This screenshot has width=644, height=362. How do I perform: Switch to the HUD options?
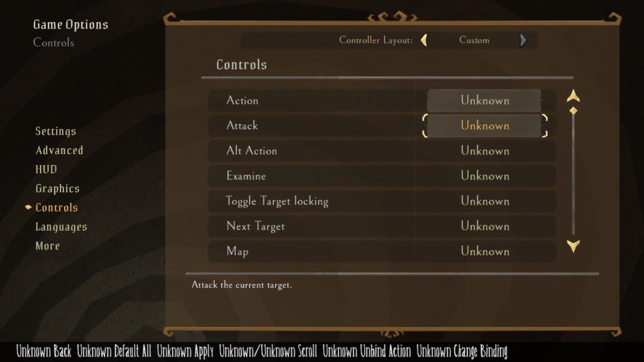pos(46,170)
